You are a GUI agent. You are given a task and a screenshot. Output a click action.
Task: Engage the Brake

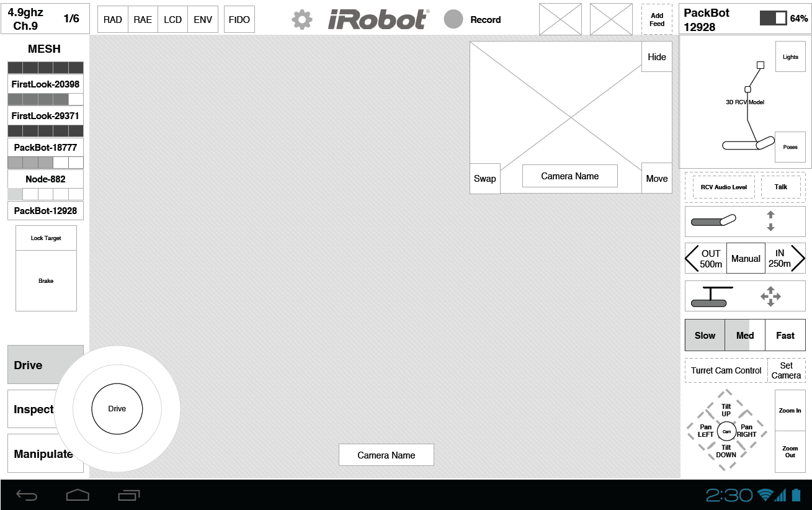click(46, 280)
